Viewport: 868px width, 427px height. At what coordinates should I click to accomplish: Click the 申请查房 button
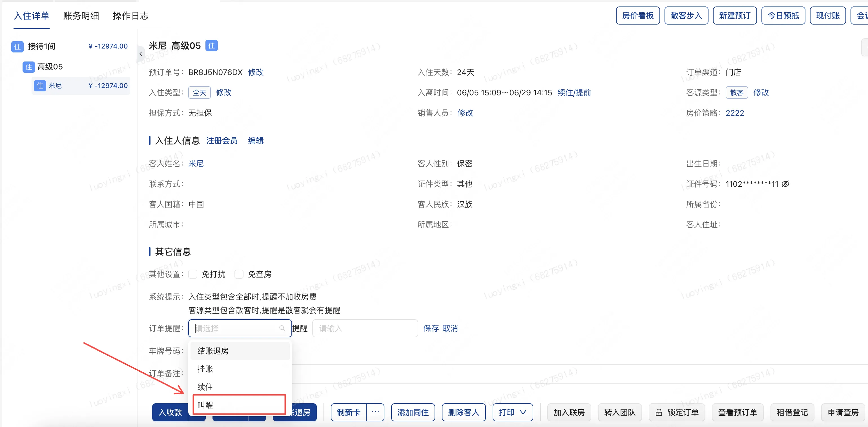click(x=843, y=412)
